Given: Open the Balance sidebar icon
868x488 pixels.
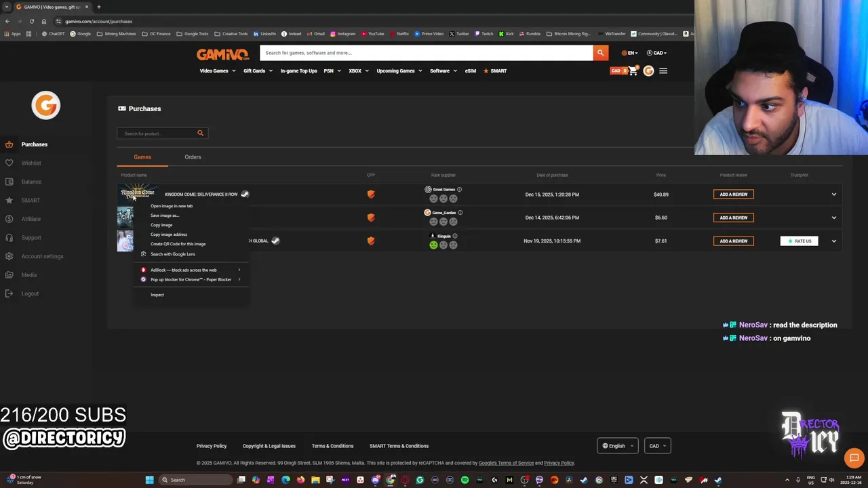Looking at the screenshot, I should 9,182.
